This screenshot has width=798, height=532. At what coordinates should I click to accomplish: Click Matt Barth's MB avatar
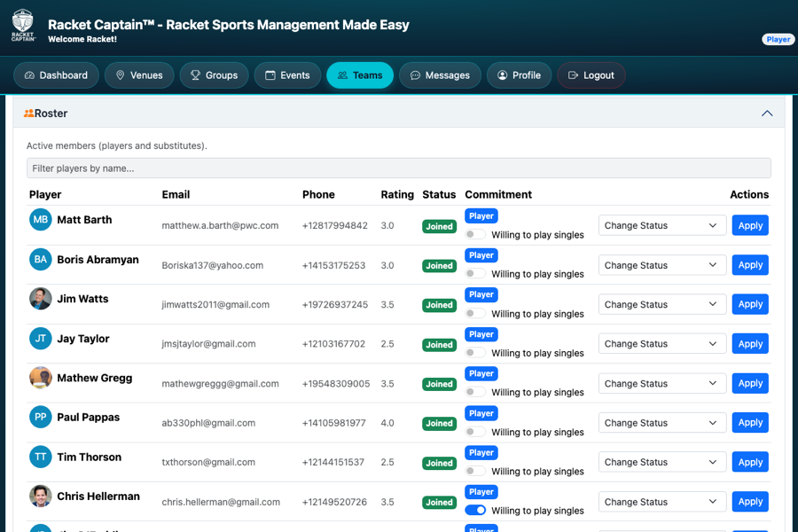coord(40,219)
